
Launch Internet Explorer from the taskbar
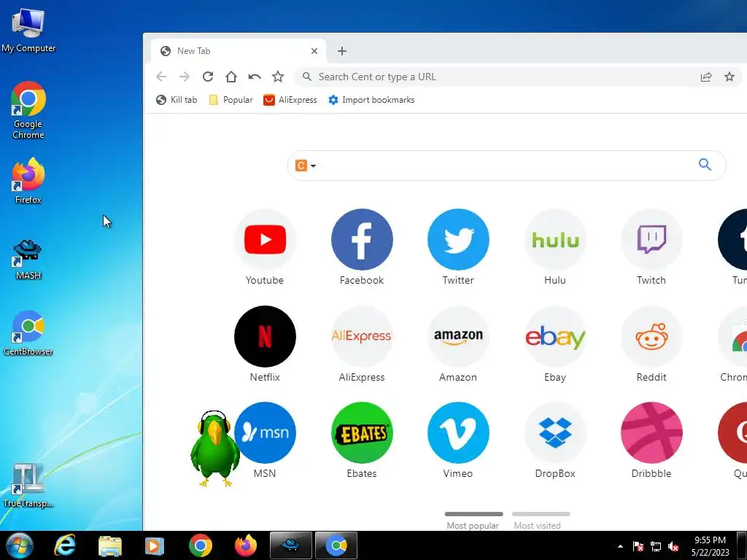65,545
